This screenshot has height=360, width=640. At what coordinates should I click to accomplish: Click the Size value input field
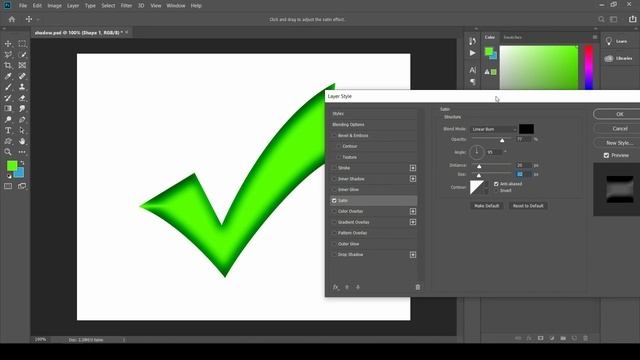tap(524, 174)
